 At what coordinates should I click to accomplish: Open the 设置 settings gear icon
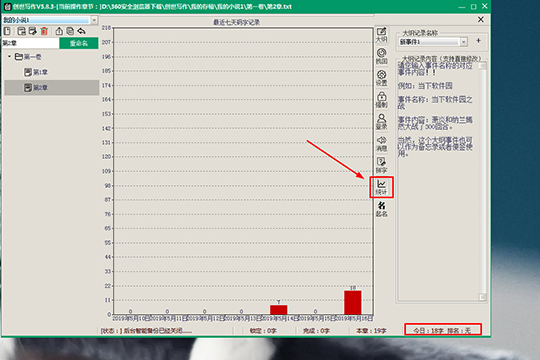pyautogui.click(x=381, y=78)
